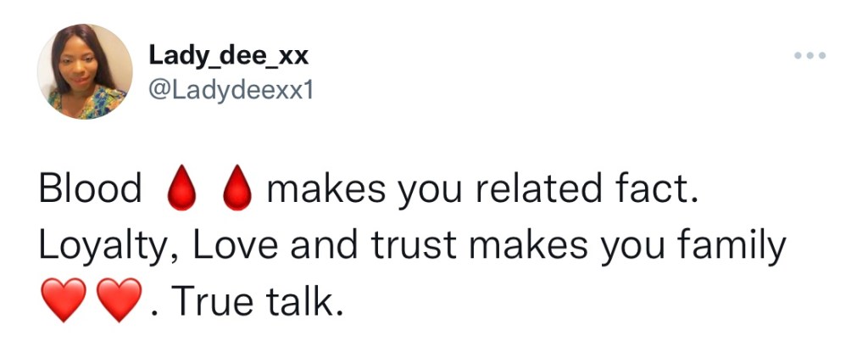Click the word "Blood" in the tweet
Viewport: 868px width, 353px height.
click(91, 190)
